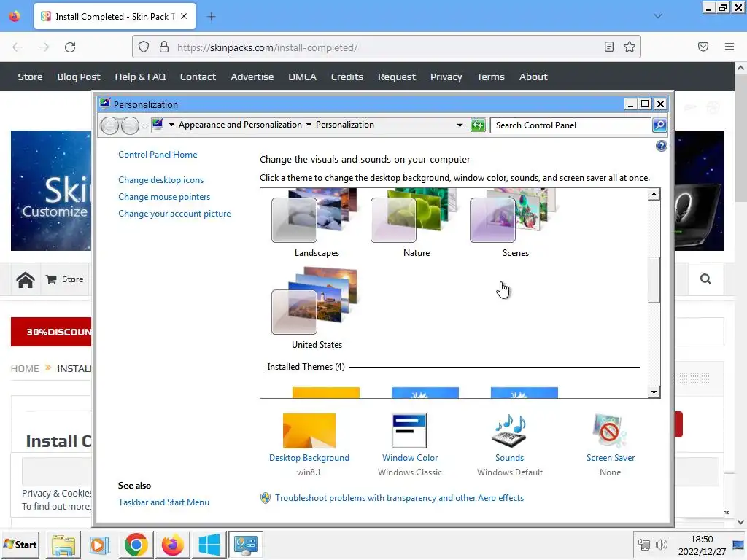Select the Scenes theme
The width and height of the screenshot is (747, 560).
515,223
